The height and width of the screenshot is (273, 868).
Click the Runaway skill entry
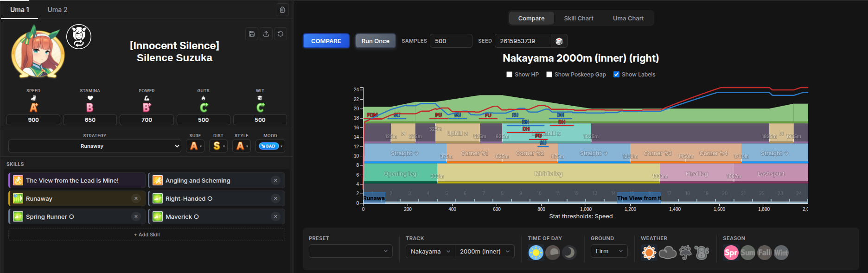point(77,198)
